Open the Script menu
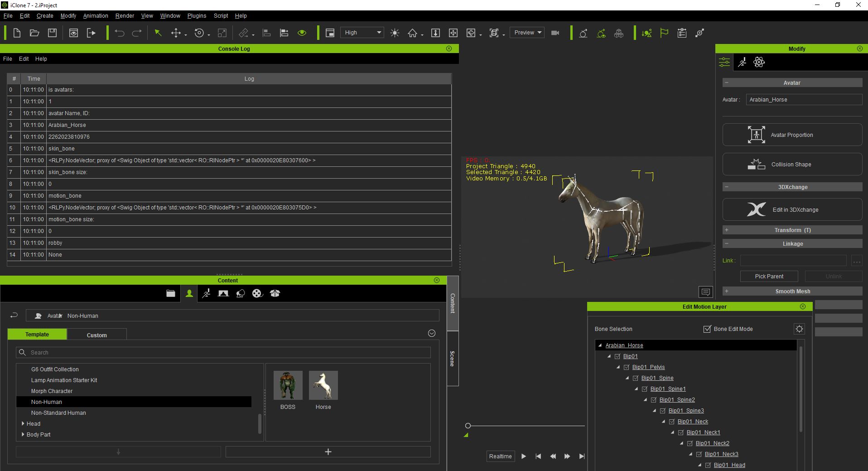The height and width of the screenshot is (471, 868). [x=221, y=15]
